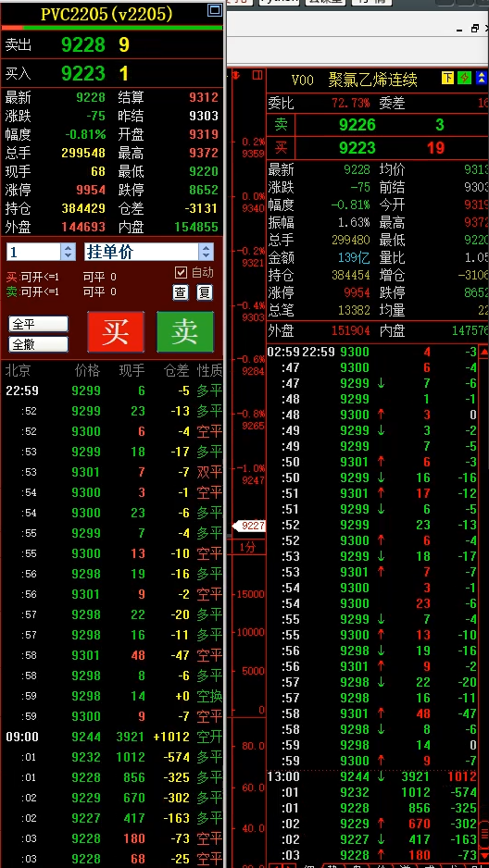The image size is (489, 868).
Task: Click the 09:00 row trade price 9244
Action: [x=86, y=737]
